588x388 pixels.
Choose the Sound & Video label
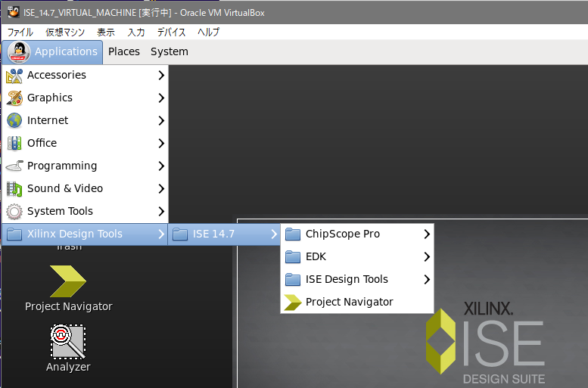coord(65,188)
